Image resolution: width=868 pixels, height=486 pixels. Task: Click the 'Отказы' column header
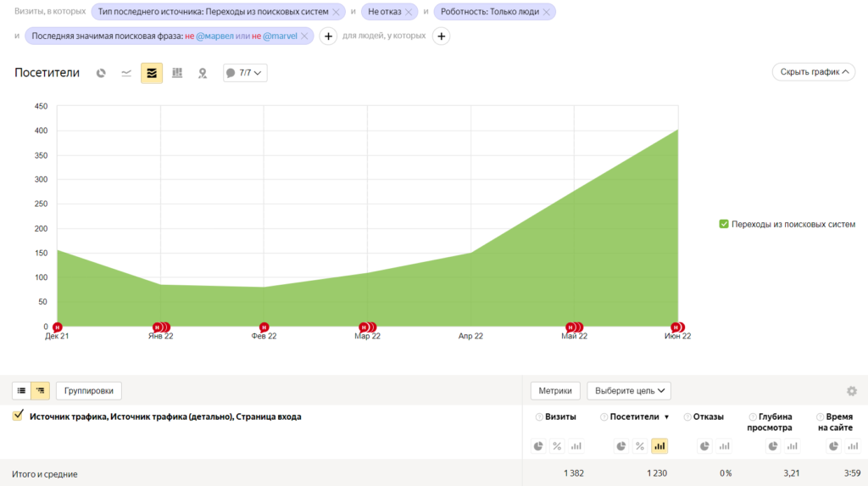click(708, 416)
